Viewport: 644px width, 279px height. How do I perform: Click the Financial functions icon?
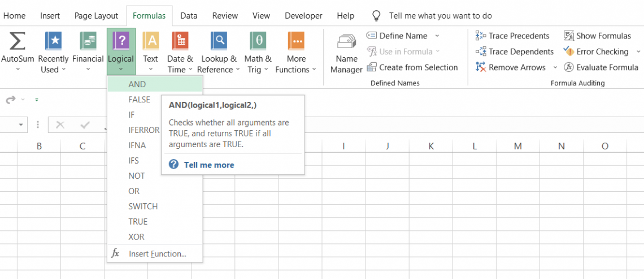tap(88, 41)
